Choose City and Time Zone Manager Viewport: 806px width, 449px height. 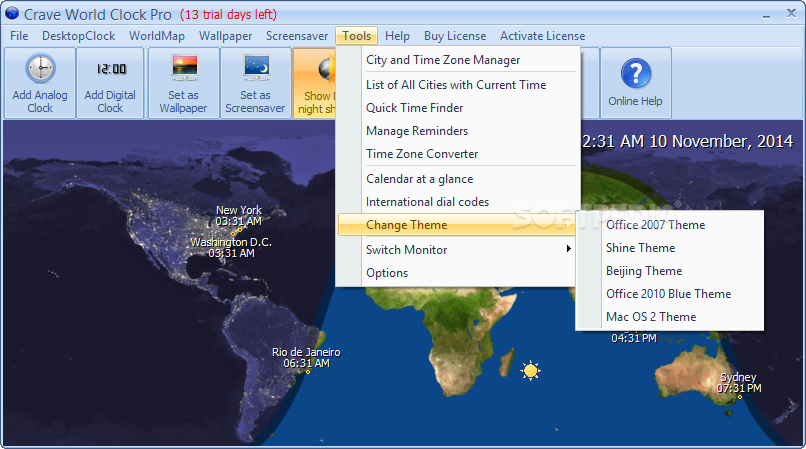457,60
